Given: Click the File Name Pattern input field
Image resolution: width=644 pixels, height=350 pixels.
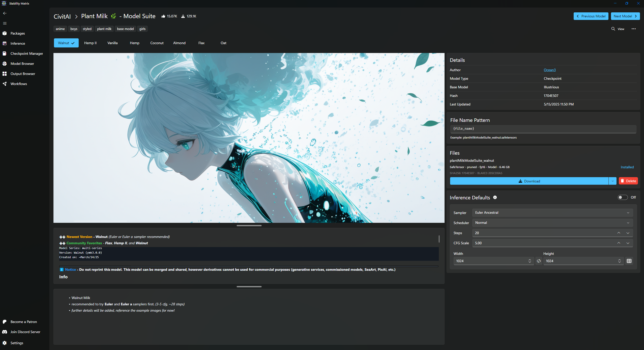Looking at the screenshot, I should 543,129.
